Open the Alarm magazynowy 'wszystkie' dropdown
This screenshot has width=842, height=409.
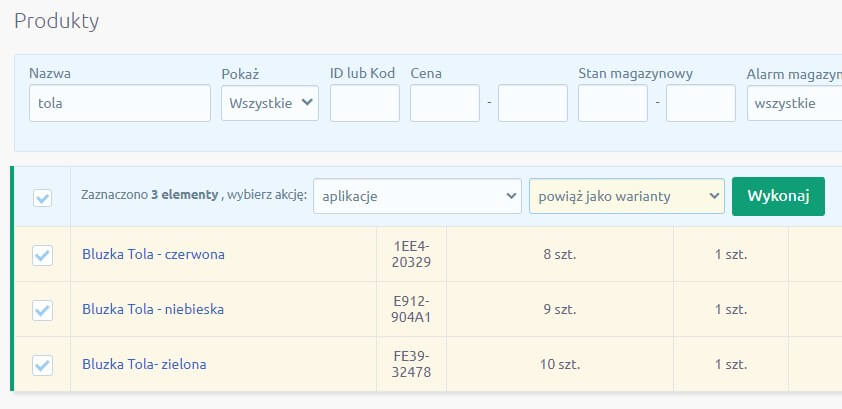pos(794,103)
